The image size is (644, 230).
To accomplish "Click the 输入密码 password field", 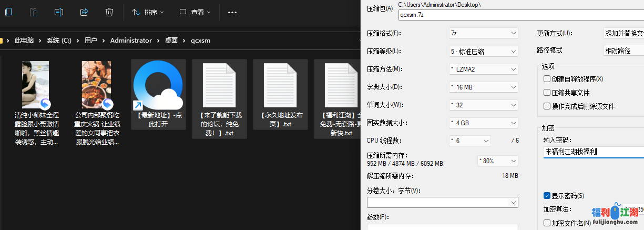I will [x=593, y=152].
